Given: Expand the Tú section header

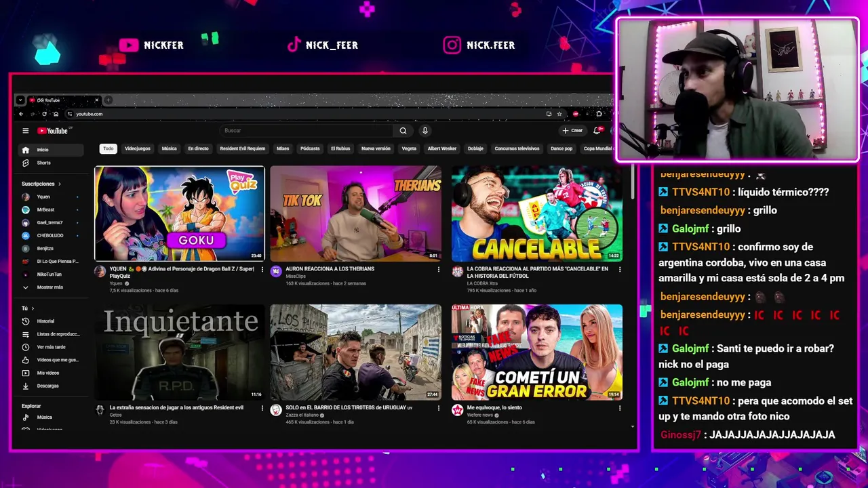Looking at the screenshot, I should click(28, 308).
